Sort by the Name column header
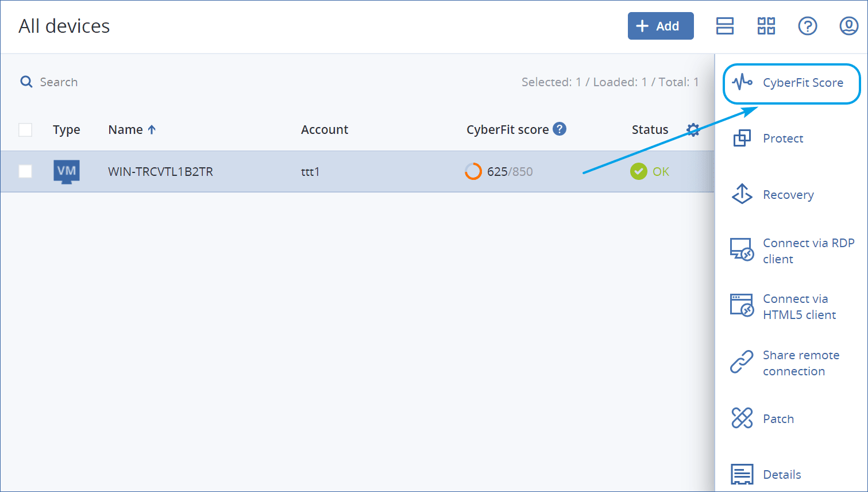 coord(126,130)
